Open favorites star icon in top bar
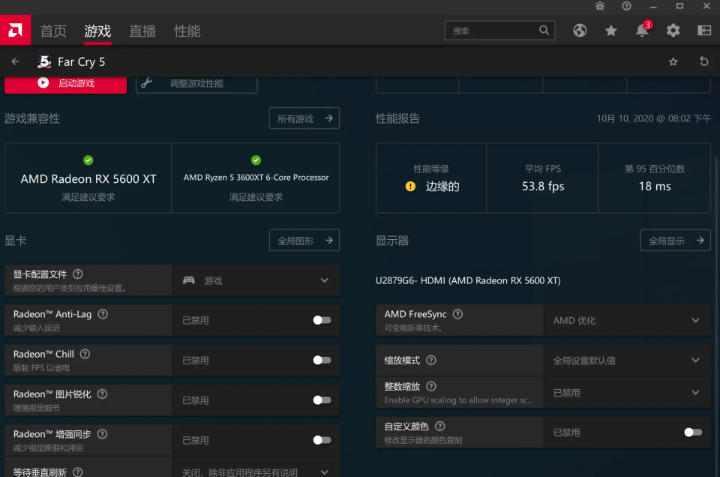Viewport: 720px width, 477px height. [x=611, y=31]
